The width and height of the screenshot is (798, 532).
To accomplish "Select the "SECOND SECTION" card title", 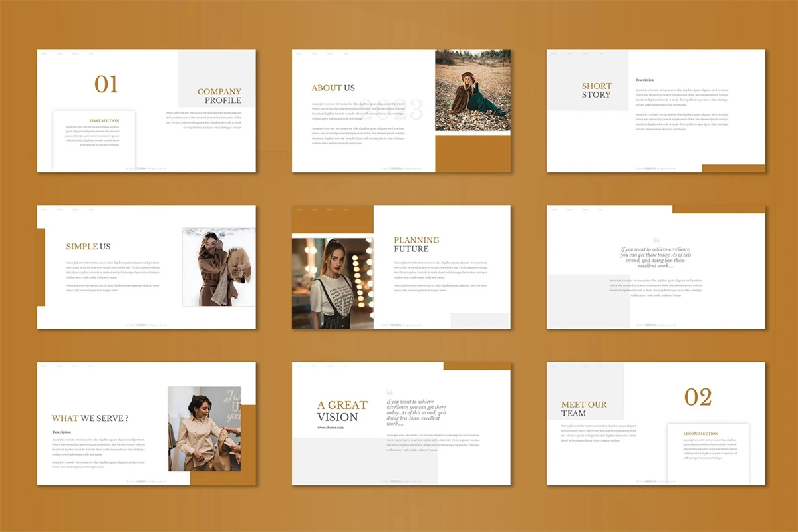I will coord(700,434).
